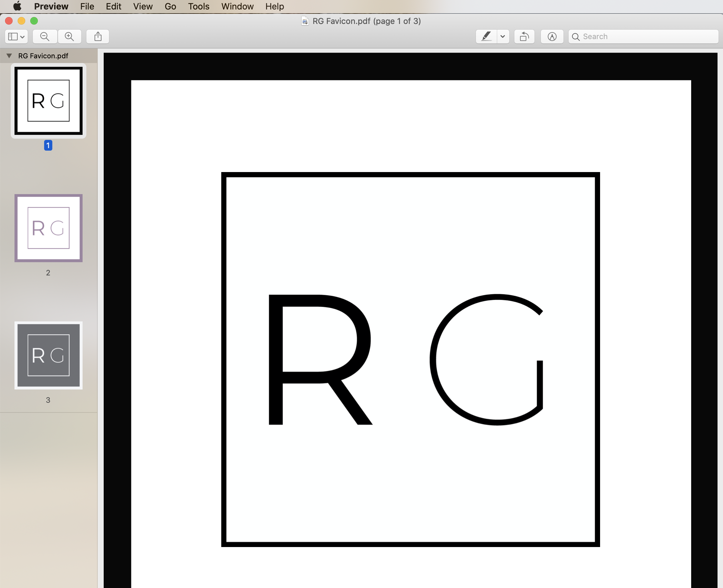Screen dimensions: 723x588
Task: Open the Apple menu
Action: click(x=17, y=6)
